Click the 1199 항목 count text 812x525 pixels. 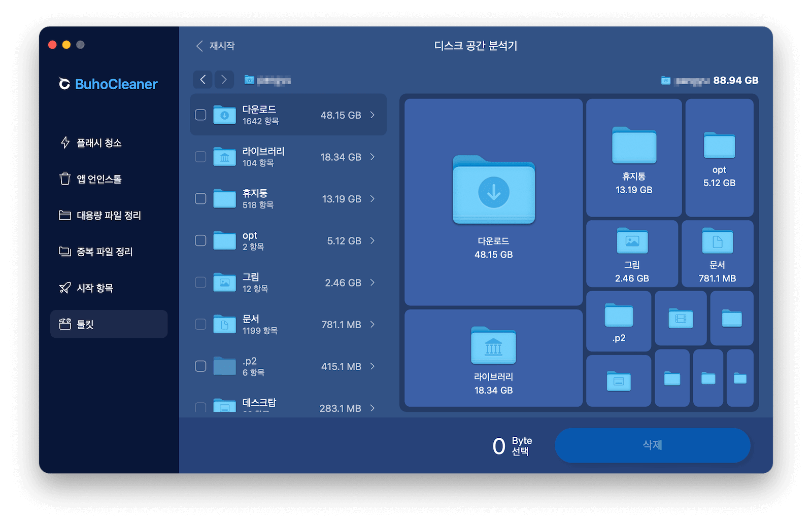pos(260,331)
